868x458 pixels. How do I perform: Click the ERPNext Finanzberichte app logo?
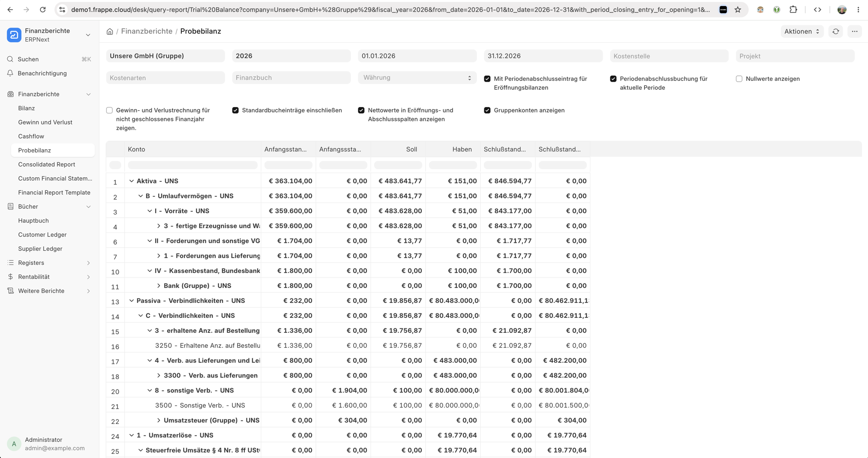[x=14, y=35]
